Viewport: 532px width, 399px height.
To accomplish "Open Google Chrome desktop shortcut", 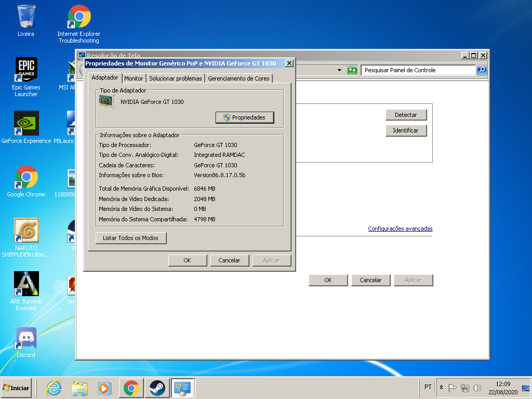I will (x=26, y=181).
